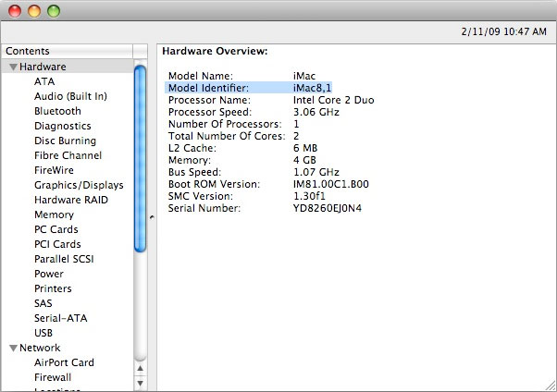This screenshot has width=557, height=392.
Task: Select the Disc Burning entry
Action: coord(65,141)
